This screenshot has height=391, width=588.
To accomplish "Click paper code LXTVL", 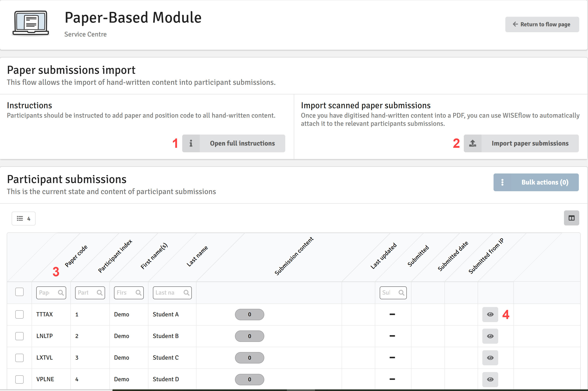I will click(x=45, y=358).
